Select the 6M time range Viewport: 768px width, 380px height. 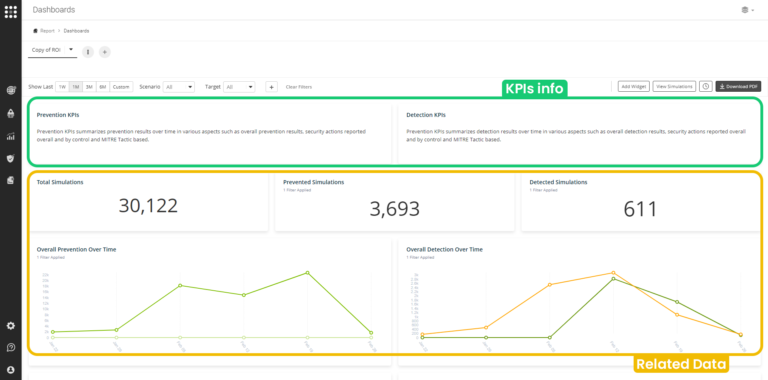tap(103, 87)
